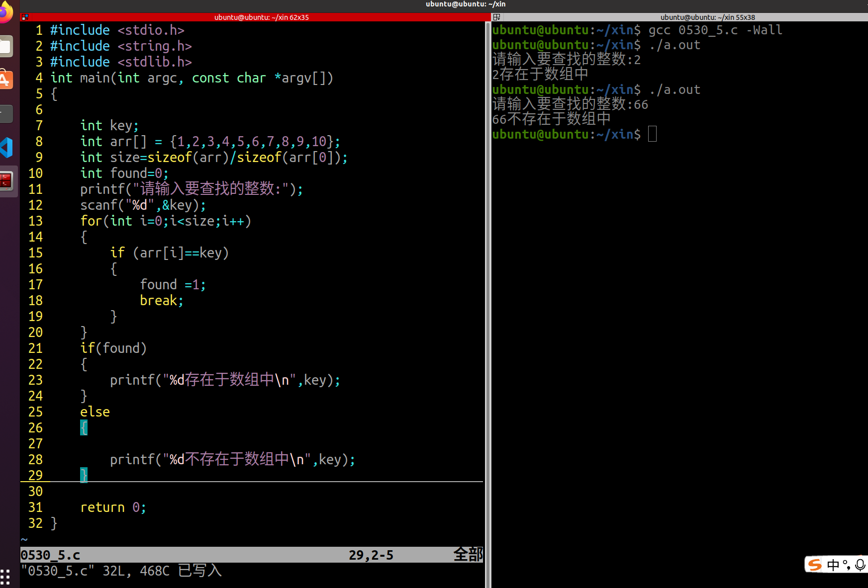
Task: Click the filename 0530_5.c in vim status bar
Action: coord(50,555)
